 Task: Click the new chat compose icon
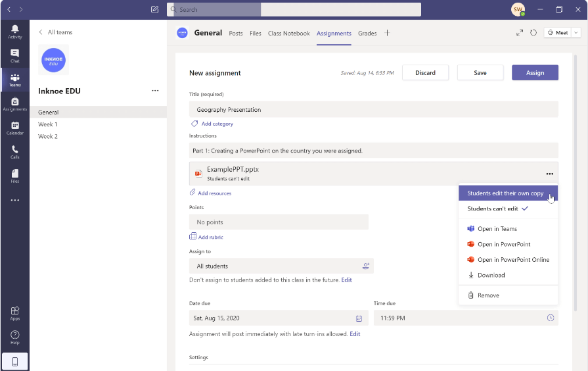tap(154, 9)
